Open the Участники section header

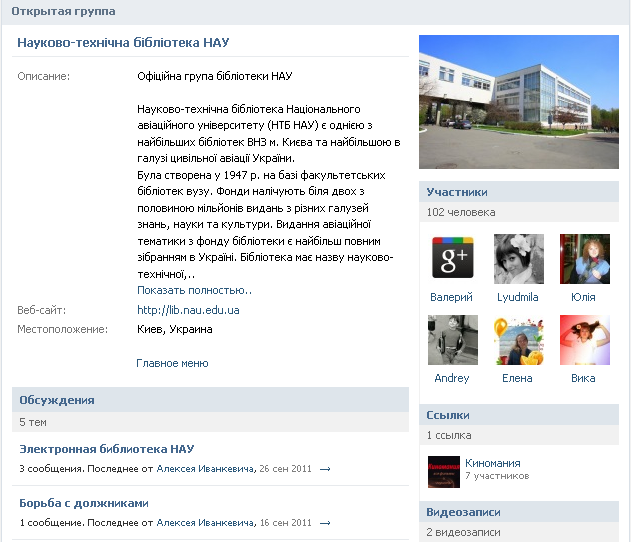[x=519, y=192]
